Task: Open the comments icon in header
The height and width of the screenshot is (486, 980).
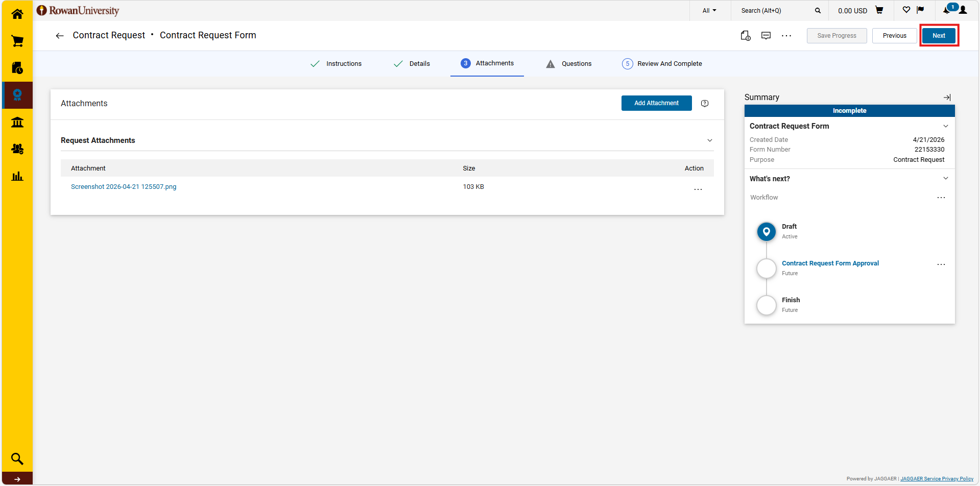Action: (766, 36)
